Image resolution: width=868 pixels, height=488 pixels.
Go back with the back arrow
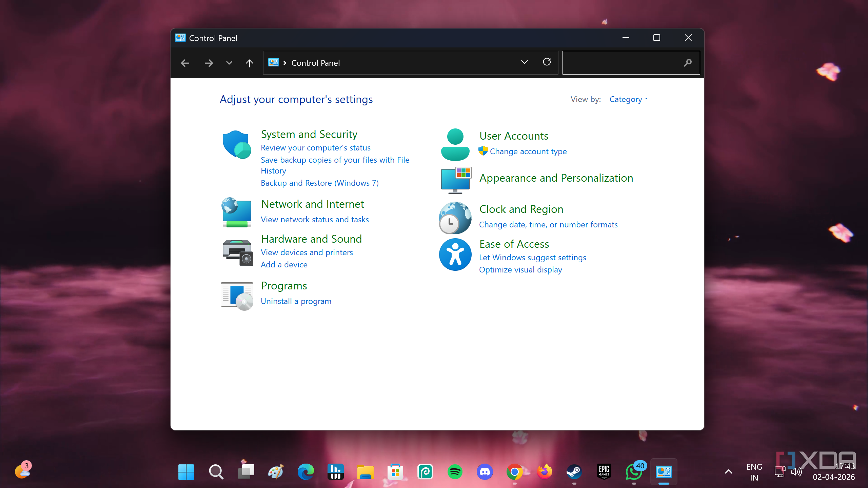(185, 63)
